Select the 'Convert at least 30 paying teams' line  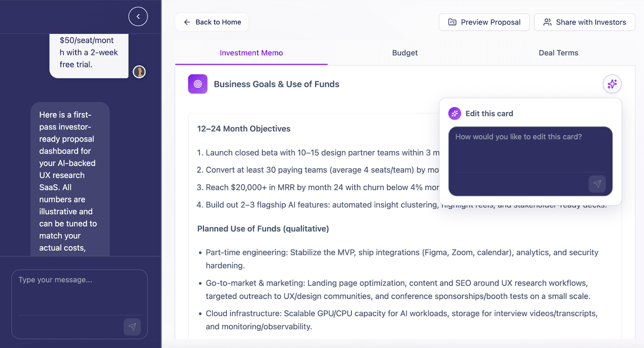tap(318, 170)
